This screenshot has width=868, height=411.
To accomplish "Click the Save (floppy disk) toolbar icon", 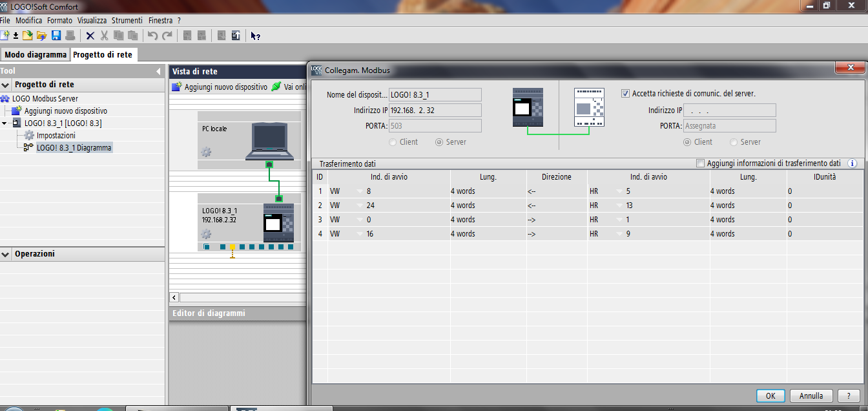I will point(56,36).
